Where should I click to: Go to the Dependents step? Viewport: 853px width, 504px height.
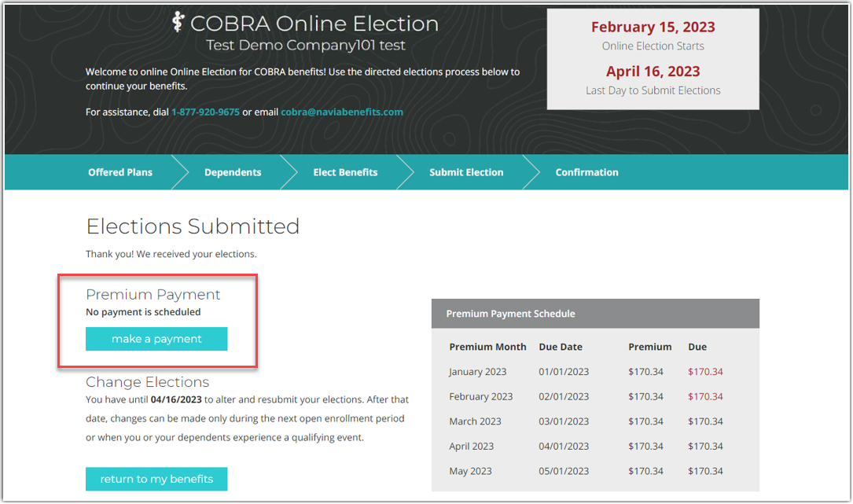coord(233,172)
